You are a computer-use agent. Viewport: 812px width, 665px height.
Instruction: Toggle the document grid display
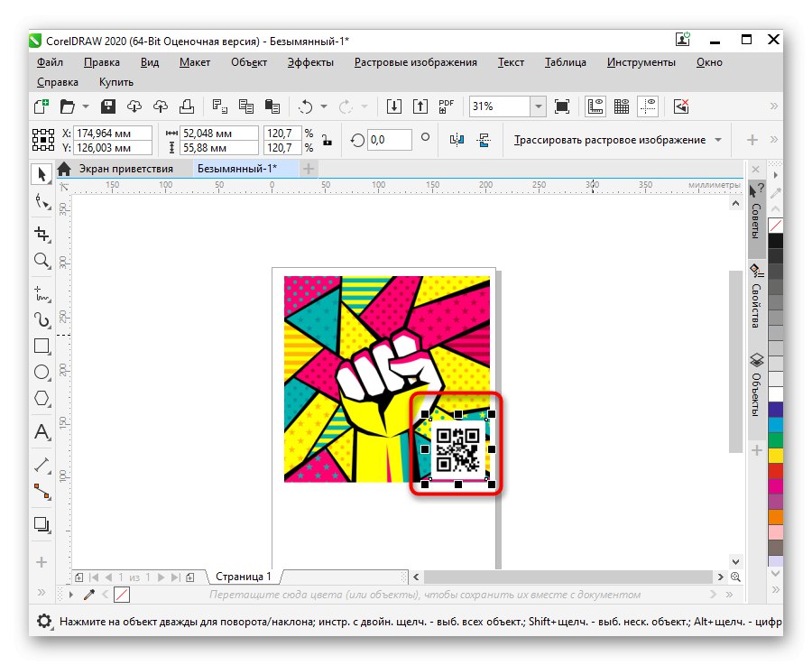click(621, 106)
